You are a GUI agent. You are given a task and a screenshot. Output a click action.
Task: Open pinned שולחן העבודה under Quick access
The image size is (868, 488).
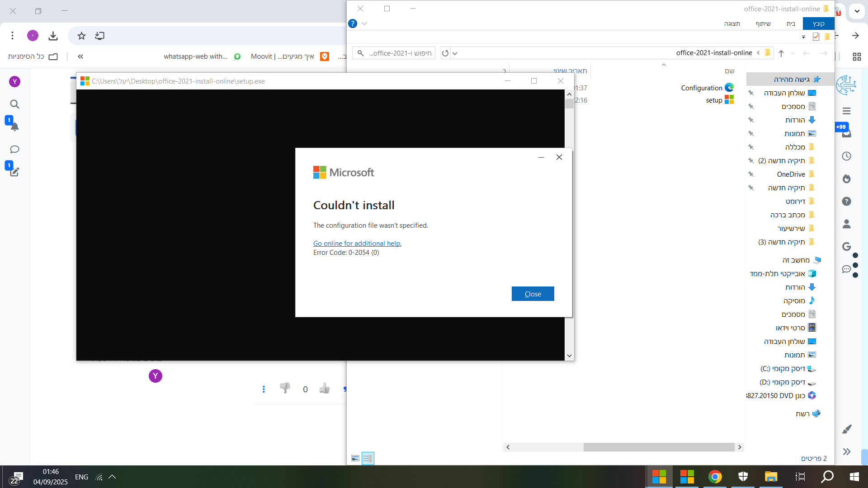click(x=789, y=93)
